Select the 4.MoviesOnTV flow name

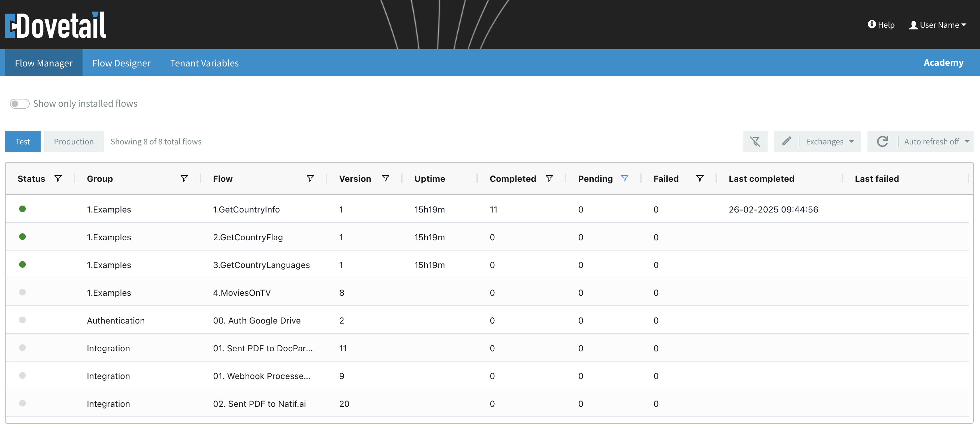[x=242, y=293]
